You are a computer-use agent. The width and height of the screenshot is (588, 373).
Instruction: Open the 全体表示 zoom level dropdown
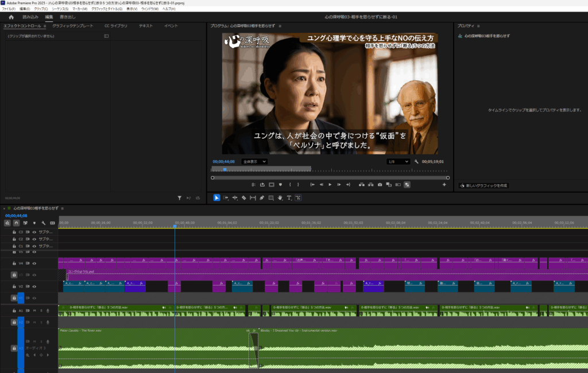pos(254,162)
